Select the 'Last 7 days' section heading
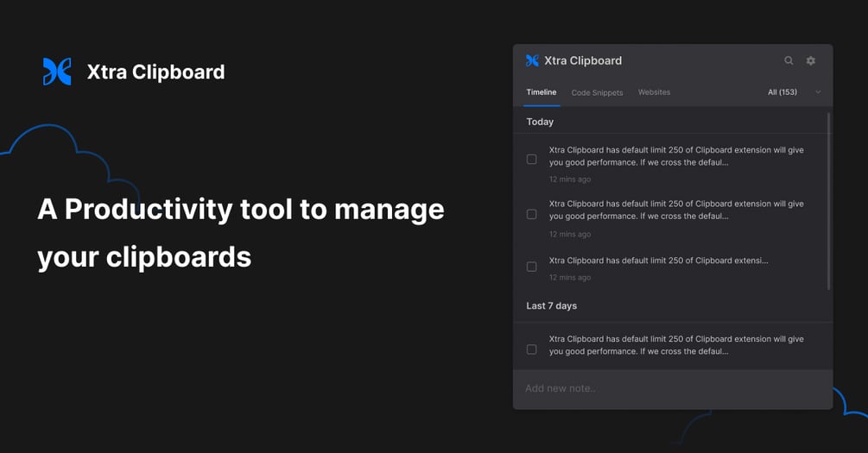This screenshot has width=868, height=453. point(551,305)
